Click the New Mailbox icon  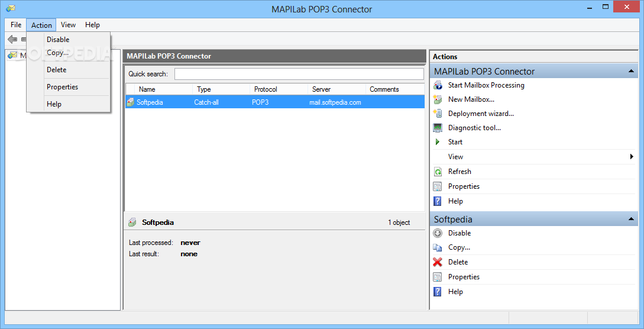pyautogui.click(x=438, y=99)
